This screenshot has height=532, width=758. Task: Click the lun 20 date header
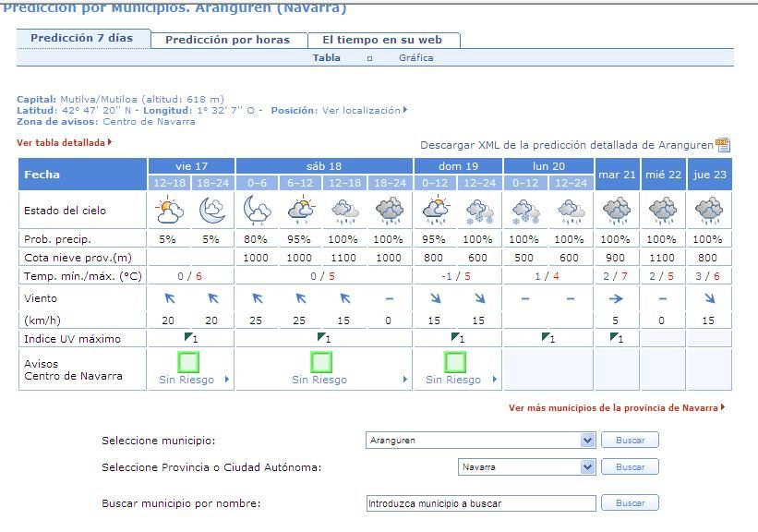click(548, 166)
